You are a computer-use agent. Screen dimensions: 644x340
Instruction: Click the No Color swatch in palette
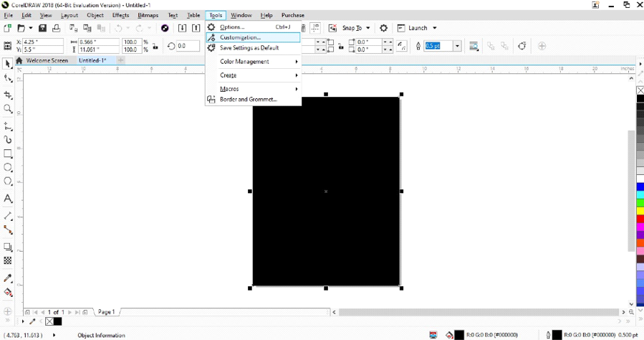[640, 90]
